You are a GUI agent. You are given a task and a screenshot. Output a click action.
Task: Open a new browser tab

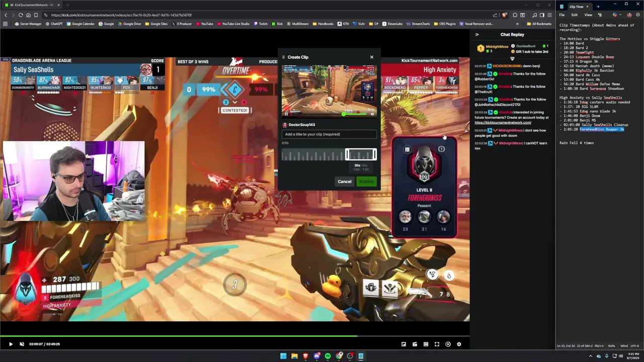pyautogui.click(x=68, y=5)
